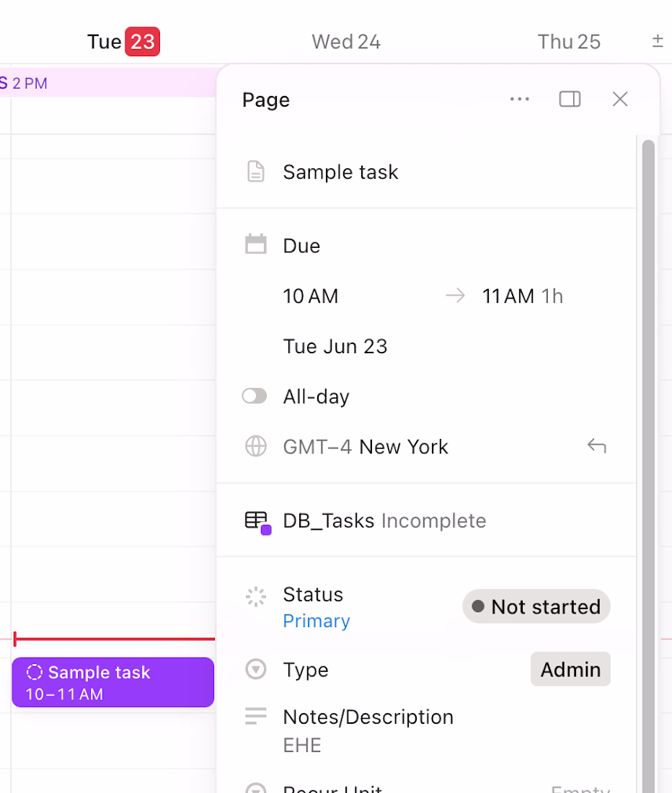Click the Notes/Description lines icon

point(255,716)
